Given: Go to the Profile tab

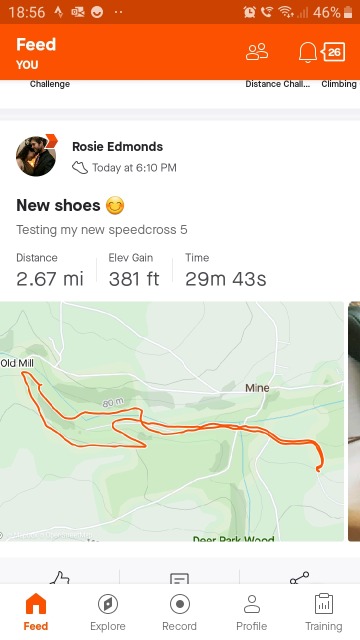Looking at the screenshot, I should 251,612.
